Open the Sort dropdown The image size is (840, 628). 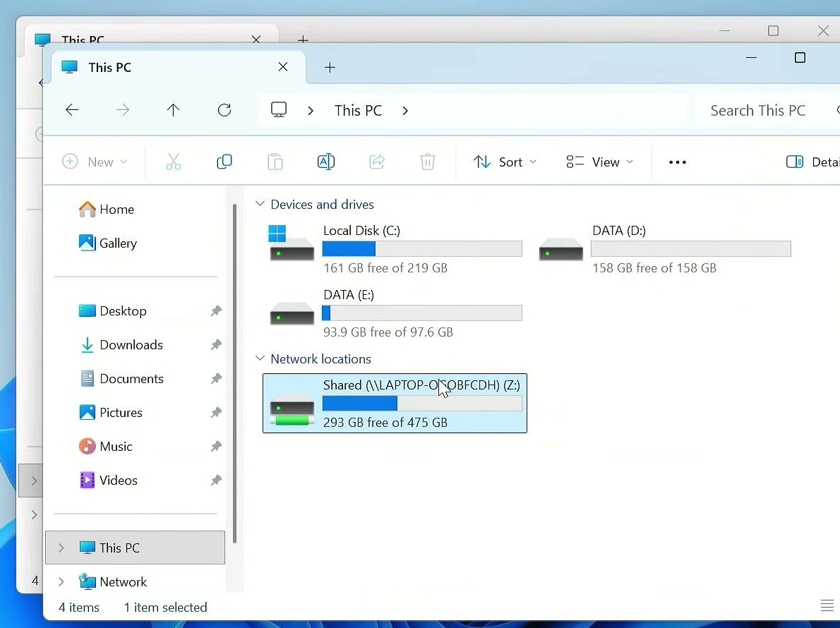[505, 162]
